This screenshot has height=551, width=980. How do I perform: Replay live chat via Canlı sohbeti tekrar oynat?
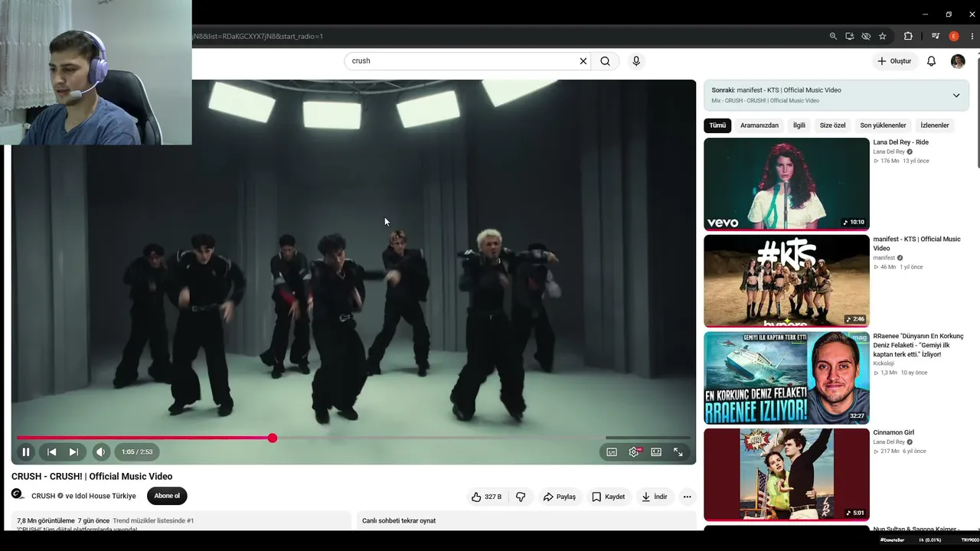coord(399,520)
